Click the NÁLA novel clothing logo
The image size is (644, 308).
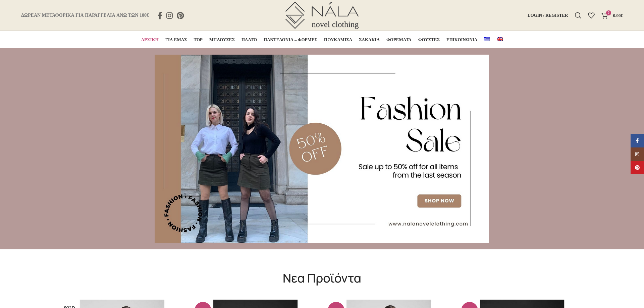(322, 15)
